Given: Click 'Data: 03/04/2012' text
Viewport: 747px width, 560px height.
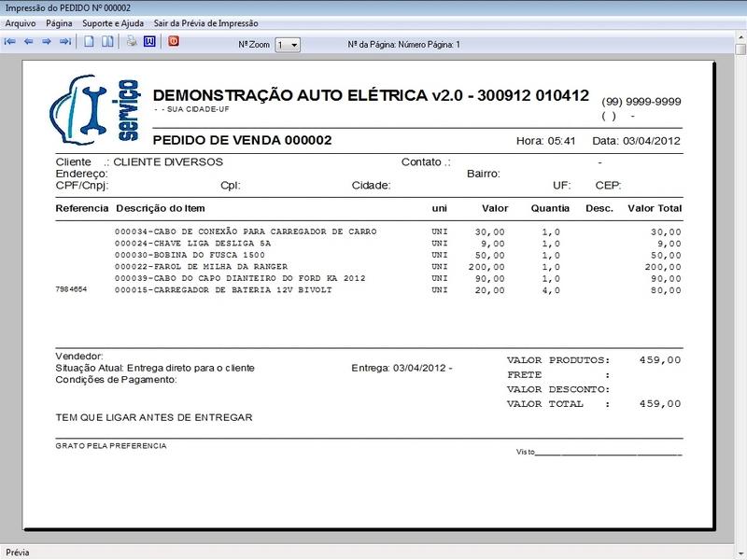Looking at the screenshot, I should [x=637, y=141].
